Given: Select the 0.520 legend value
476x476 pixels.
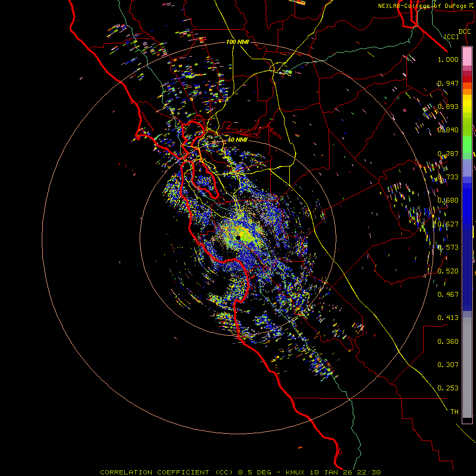Looking at the screenshot, I should (448, 271).
